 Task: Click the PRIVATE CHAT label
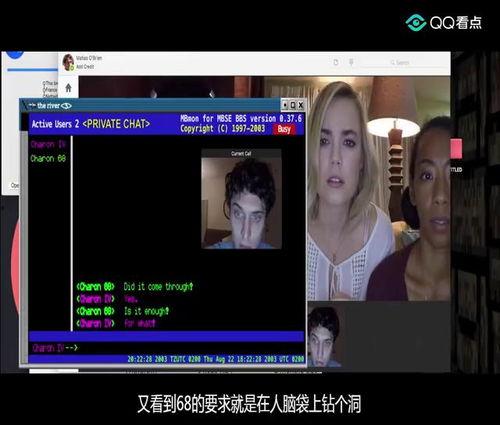click(116, 124)
